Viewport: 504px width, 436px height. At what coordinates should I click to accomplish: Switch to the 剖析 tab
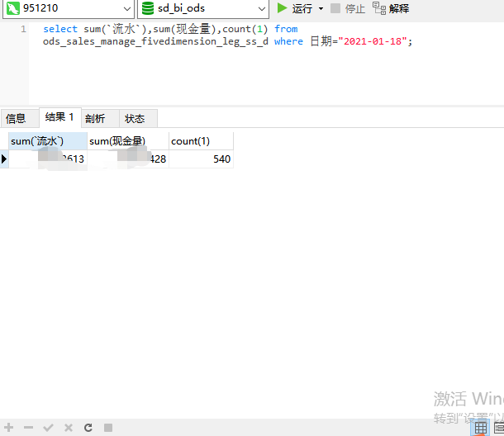coord(100,119)
